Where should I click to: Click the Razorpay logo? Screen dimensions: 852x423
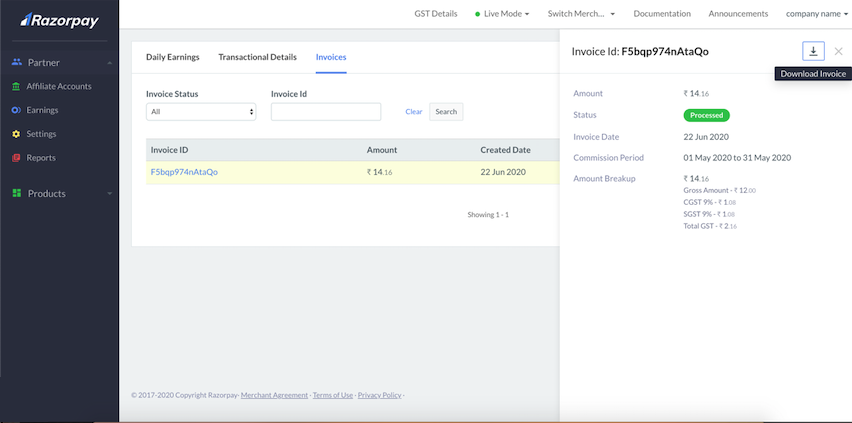tap(59, 20)
